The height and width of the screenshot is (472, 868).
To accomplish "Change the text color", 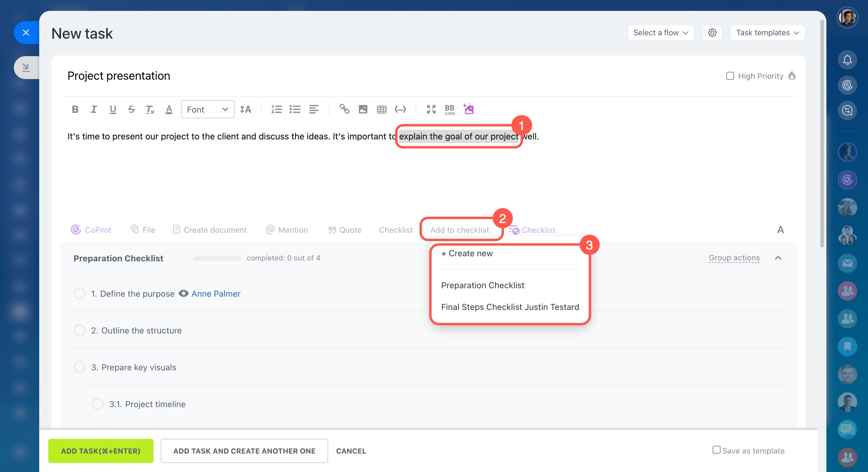I will (x=169, y=109).
